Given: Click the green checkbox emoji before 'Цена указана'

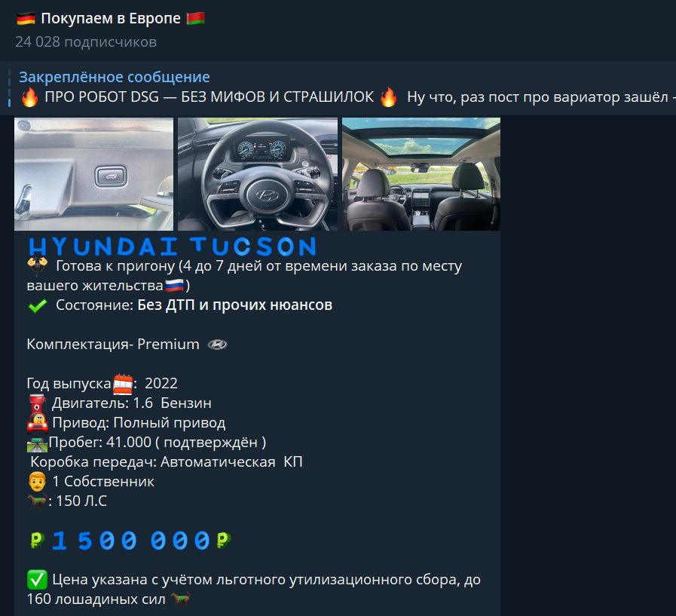Looking at the screenshot, I should click(x=37, y=580).
